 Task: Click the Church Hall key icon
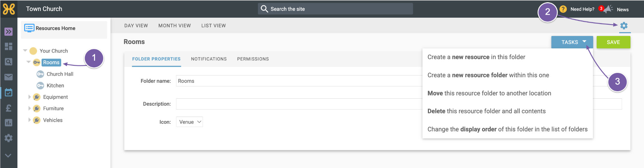[x=40, y=74]
